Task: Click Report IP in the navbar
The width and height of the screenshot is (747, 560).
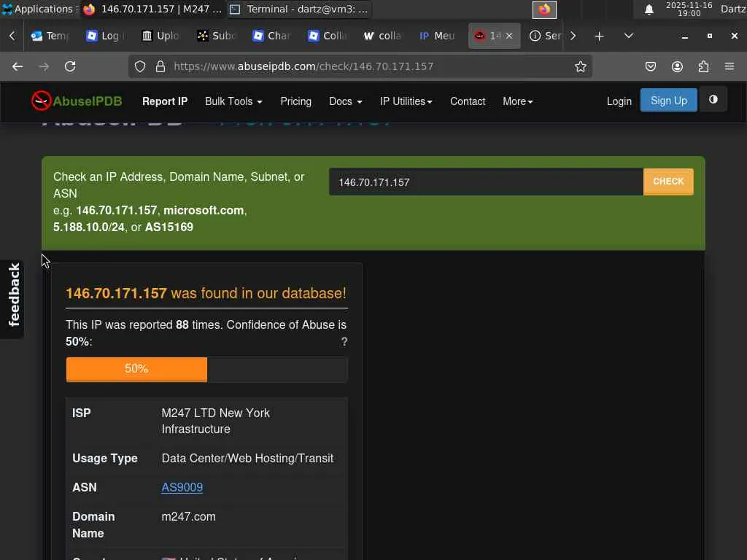Action: tap(165, 101)
